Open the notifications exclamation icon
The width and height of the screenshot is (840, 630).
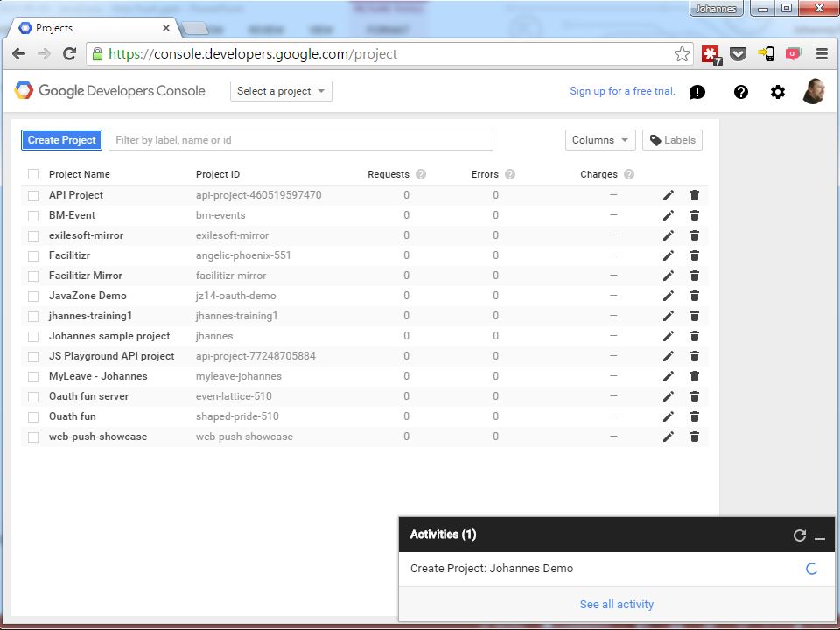697,92
